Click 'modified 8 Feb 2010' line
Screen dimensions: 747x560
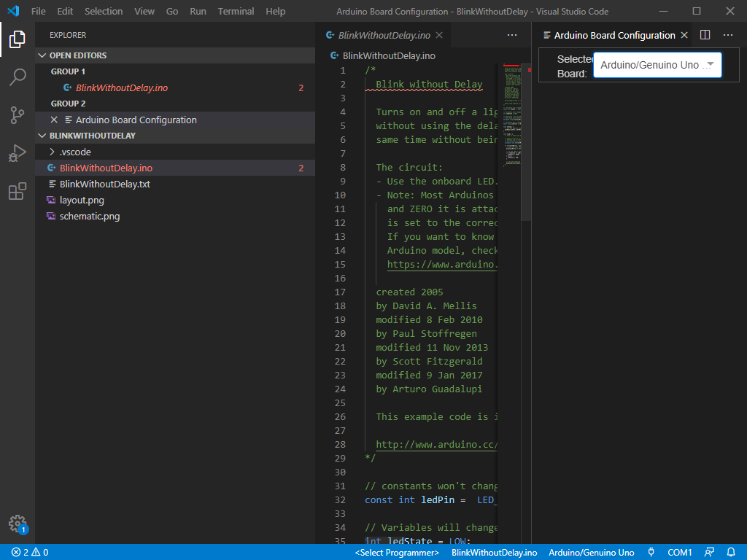coord(429,319)
